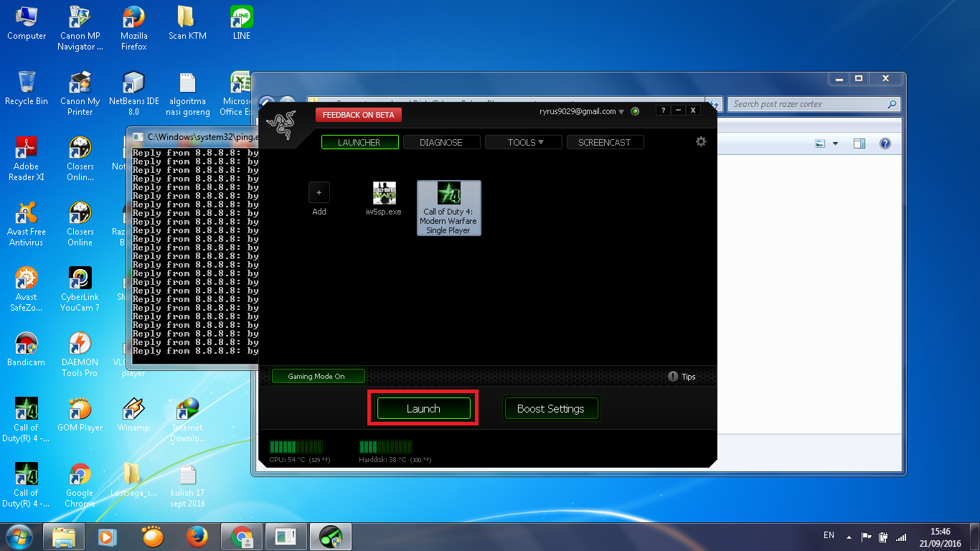
Task: Select the iw5sp.exe game in launcher
Action: click(384, 199)
